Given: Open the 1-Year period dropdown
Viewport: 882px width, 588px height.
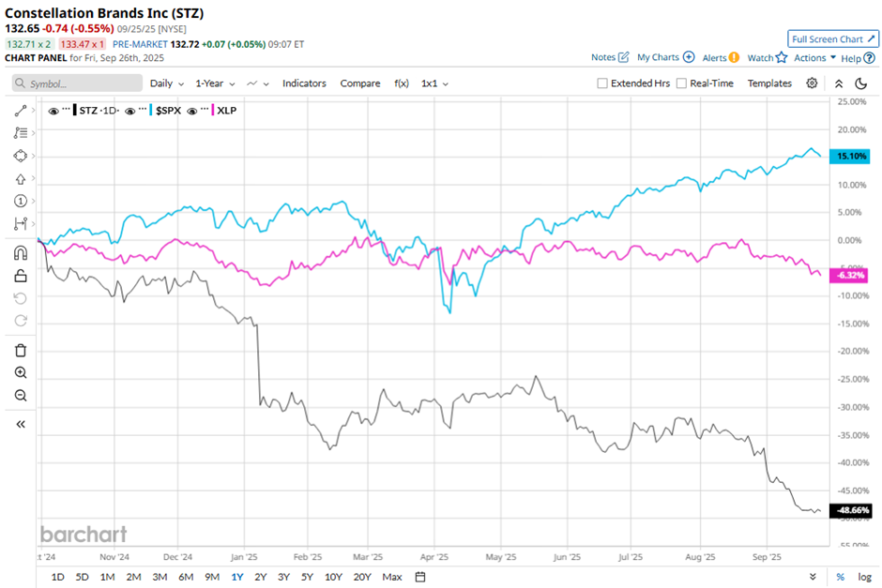Looking at the screenshot, I should point(215,83).
